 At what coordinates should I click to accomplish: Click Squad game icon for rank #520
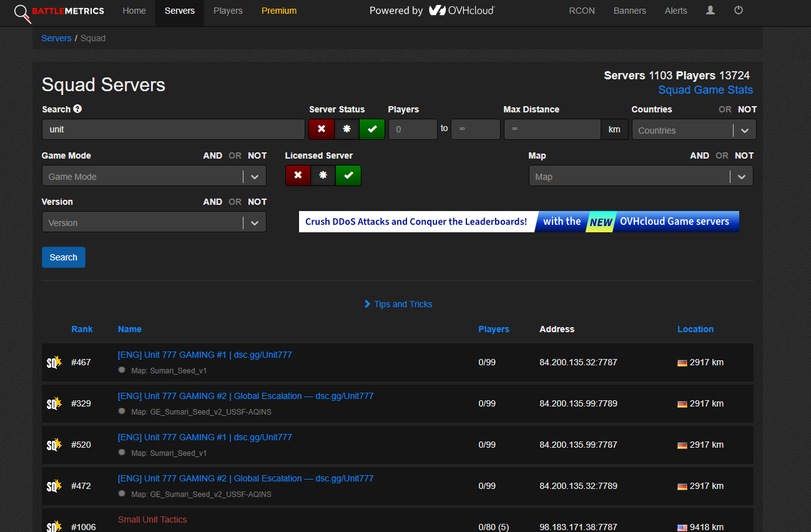tap(54, 445)
